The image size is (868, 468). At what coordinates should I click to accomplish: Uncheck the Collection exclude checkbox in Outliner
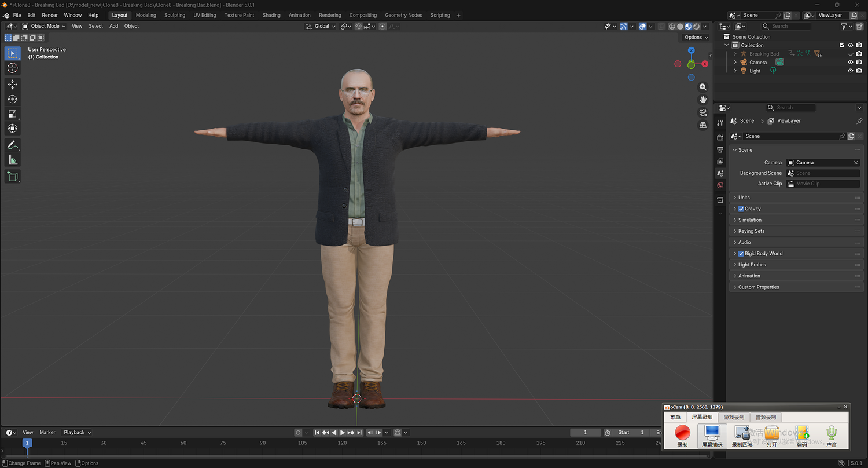click(842, 45)
